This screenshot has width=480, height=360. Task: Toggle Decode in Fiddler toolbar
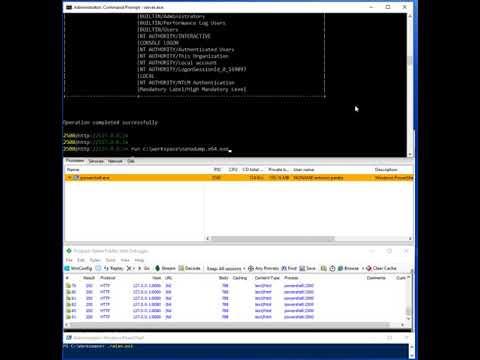click(x=189, y=268)
